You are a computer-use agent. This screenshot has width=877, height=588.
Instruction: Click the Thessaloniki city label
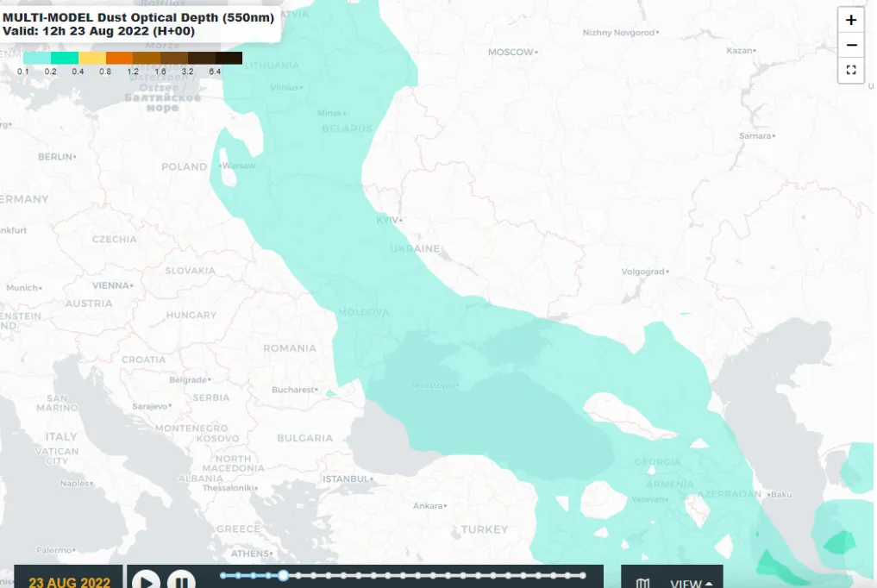pyautogui.click(x=229, y=488)
